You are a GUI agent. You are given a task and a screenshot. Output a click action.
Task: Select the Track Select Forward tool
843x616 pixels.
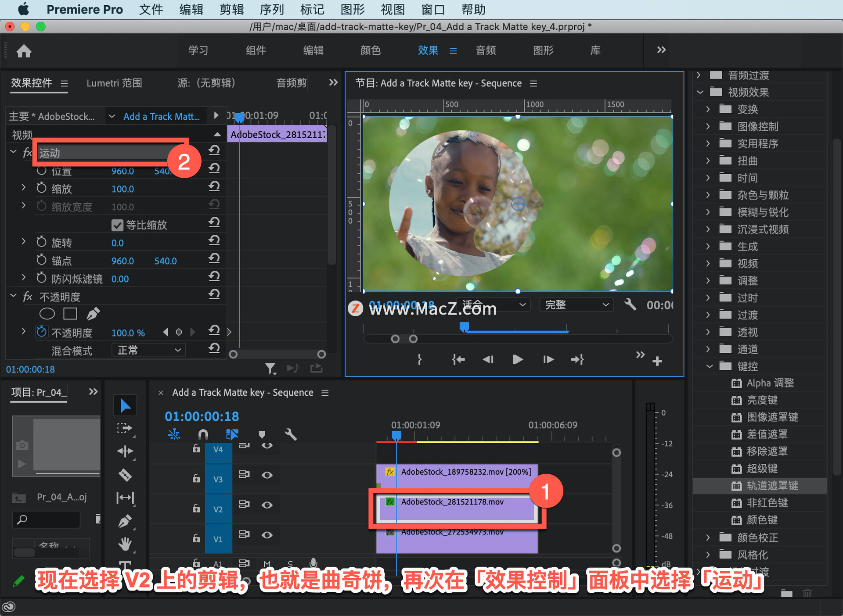click(x=125, y=428)
